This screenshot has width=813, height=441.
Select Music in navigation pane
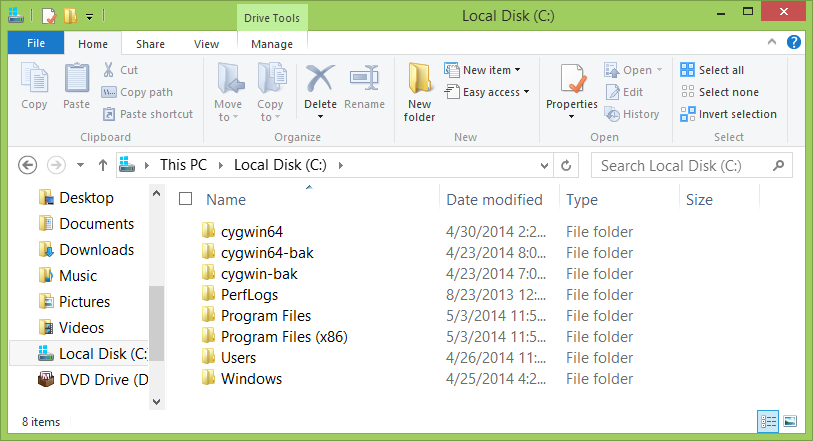pyautogui.click(x=68, y=276)
